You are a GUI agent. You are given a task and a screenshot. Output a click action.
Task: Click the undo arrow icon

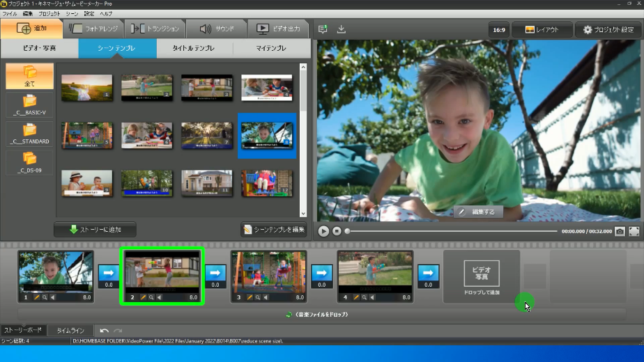(x=104, y=331)
